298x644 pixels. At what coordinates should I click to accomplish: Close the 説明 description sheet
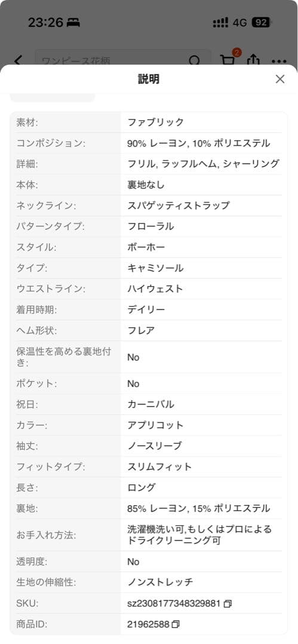coord(280,79)
